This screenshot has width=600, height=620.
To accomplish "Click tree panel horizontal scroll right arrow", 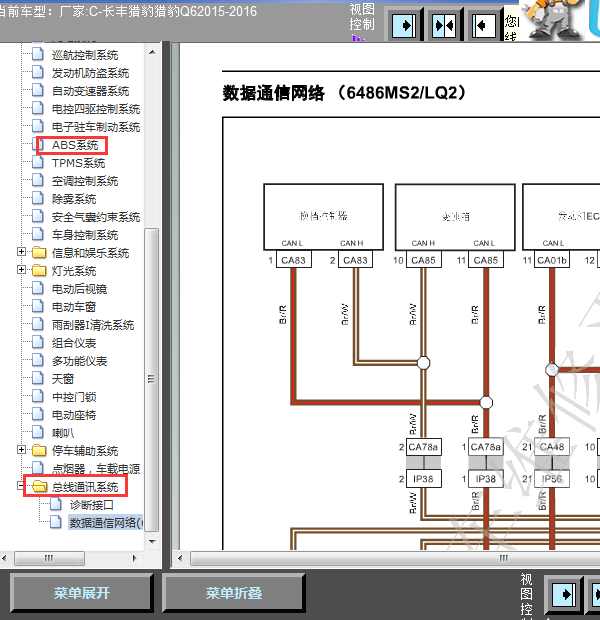I will click(x=134, y=558).
